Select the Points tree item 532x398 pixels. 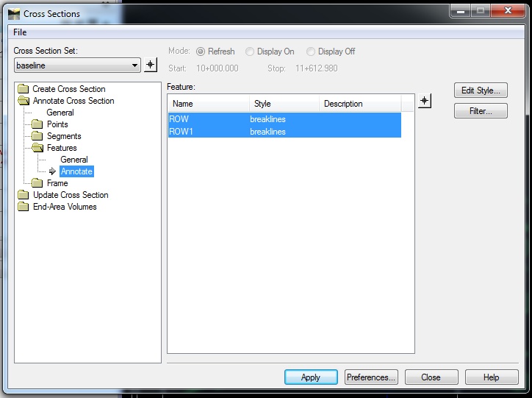coord(57,124)
